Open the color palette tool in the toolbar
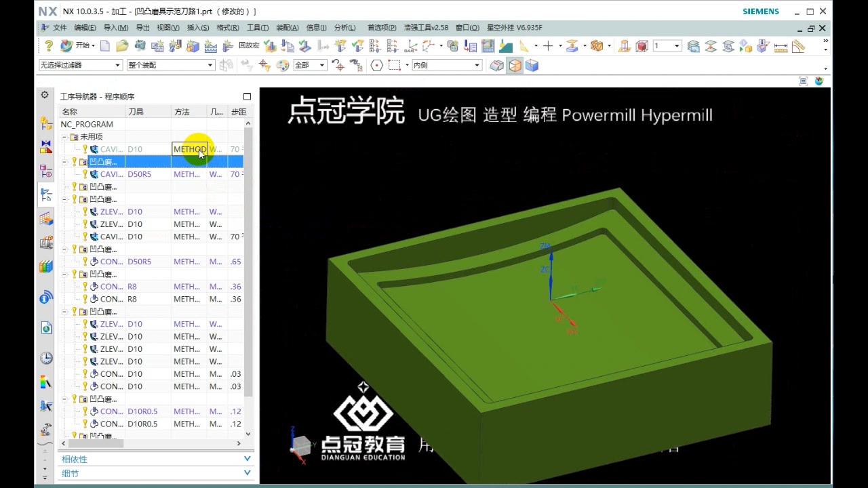 pos(282,65)
